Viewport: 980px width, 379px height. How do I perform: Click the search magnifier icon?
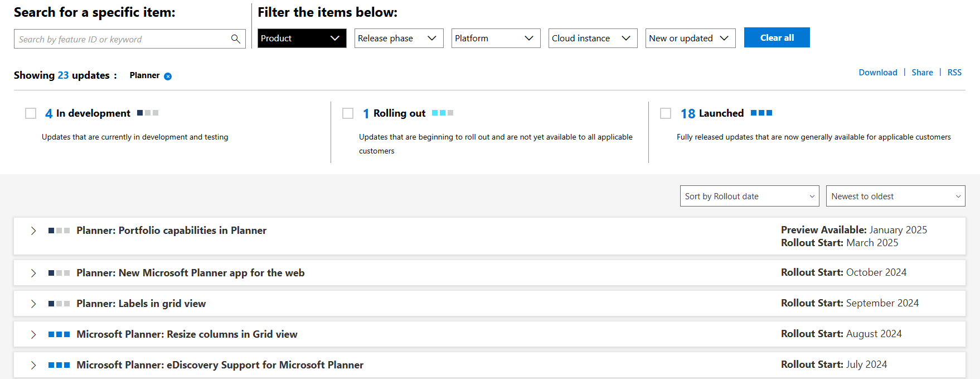(x=235, y=39)
